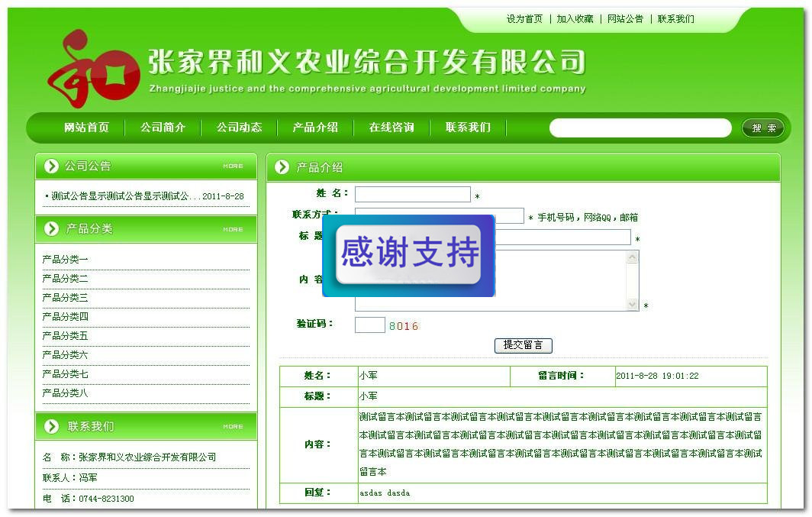Viewport: 812px width, 517px height.
Task: Click the red company logo
Action: point(93,69)
